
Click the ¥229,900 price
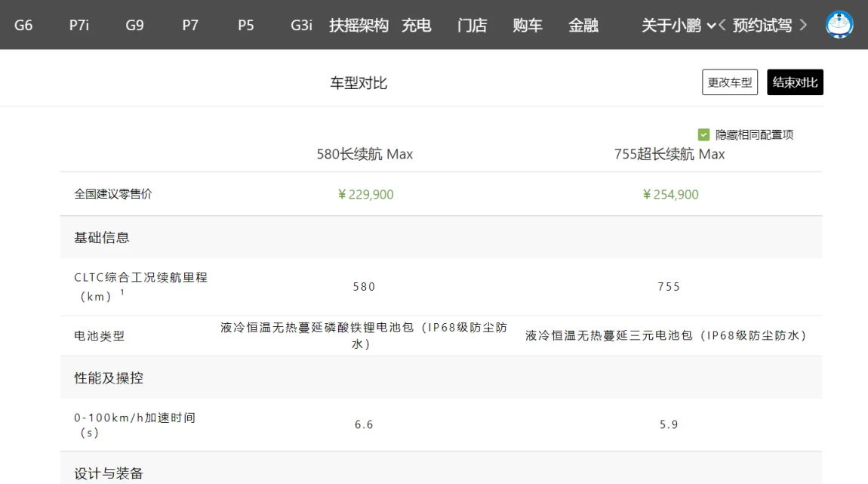pos(365,194)
